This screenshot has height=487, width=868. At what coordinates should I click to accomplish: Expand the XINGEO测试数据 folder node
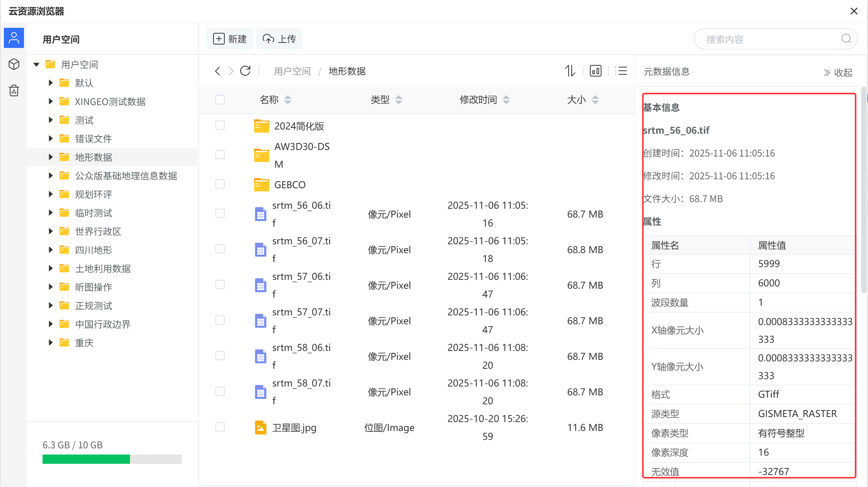pyautogui.click(x=50, y=101)
